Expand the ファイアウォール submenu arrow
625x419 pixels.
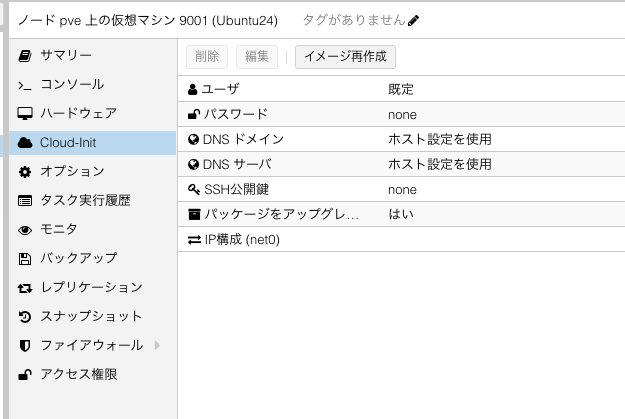coord(157,345)
